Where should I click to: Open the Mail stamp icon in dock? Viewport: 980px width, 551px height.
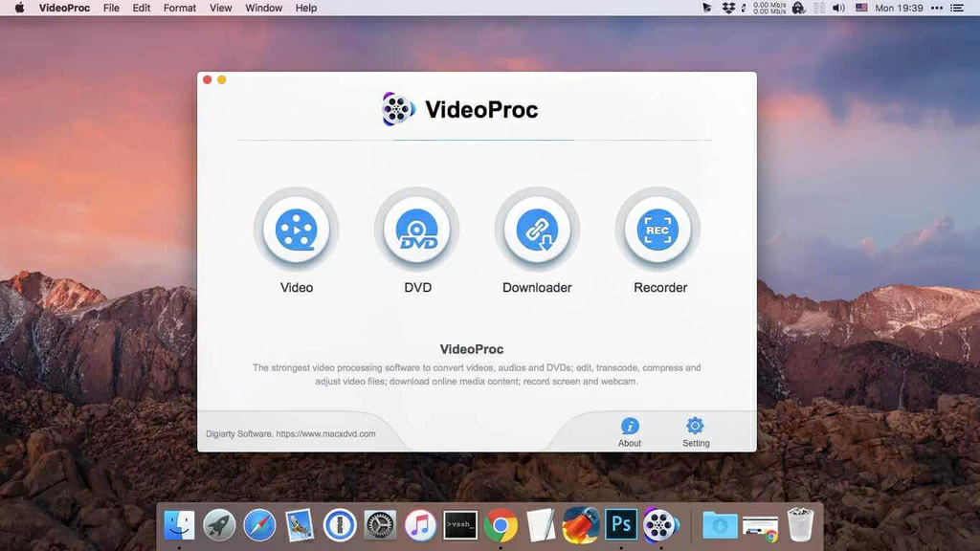[x=300, y=525]
